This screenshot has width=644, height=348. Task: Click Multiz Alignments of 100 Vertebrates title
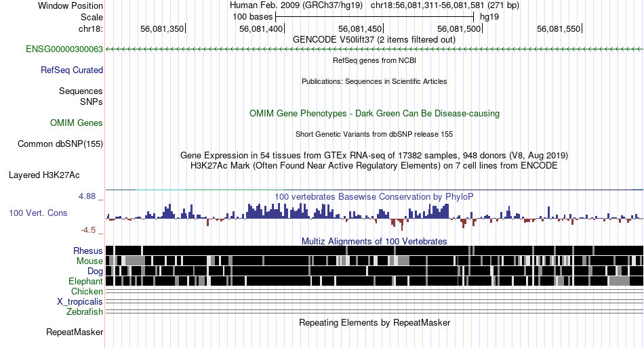tap(374, 241)
